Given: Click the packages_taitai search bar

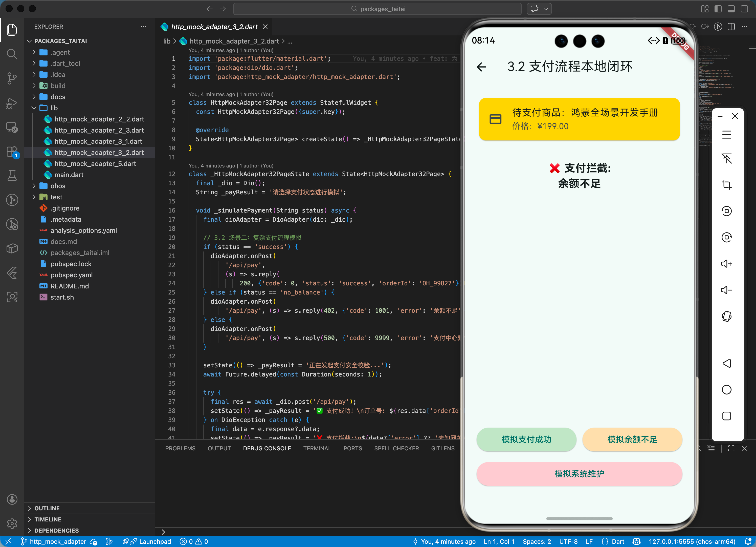Looking at the screenshot, I should [x=377, y=9].
